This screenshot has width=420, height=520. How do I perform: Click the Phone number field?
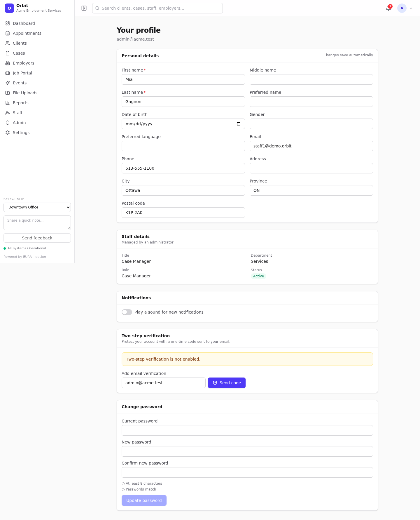[183, 168]
